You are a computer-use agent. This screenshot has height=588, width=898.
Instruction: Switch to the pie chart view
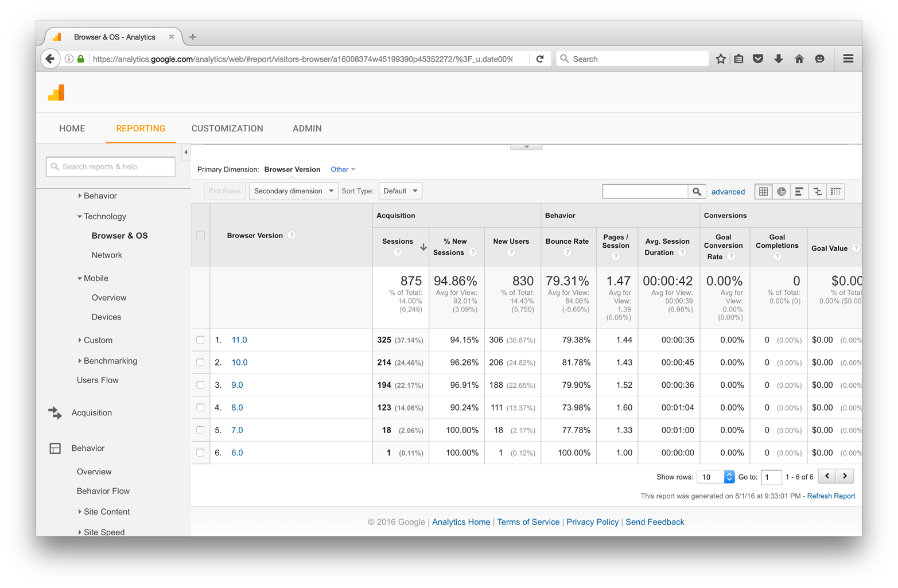point(782,192)
